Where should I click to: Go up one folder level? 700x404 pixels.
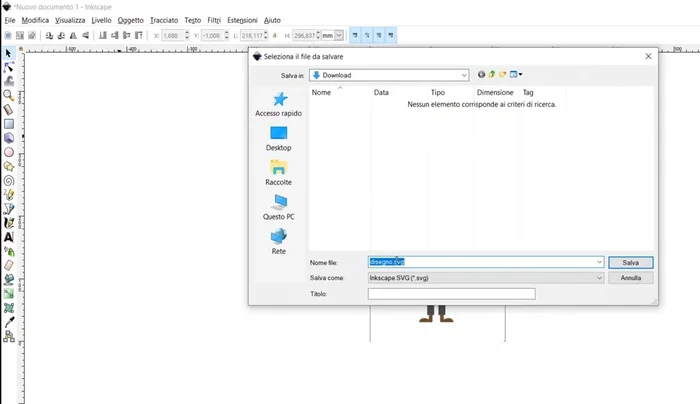pos(492,75)
